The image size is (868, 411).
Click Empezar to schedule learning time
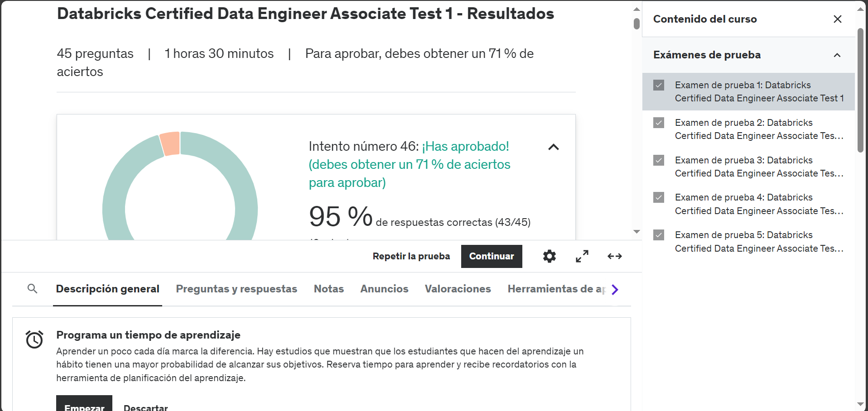[84, 406]
